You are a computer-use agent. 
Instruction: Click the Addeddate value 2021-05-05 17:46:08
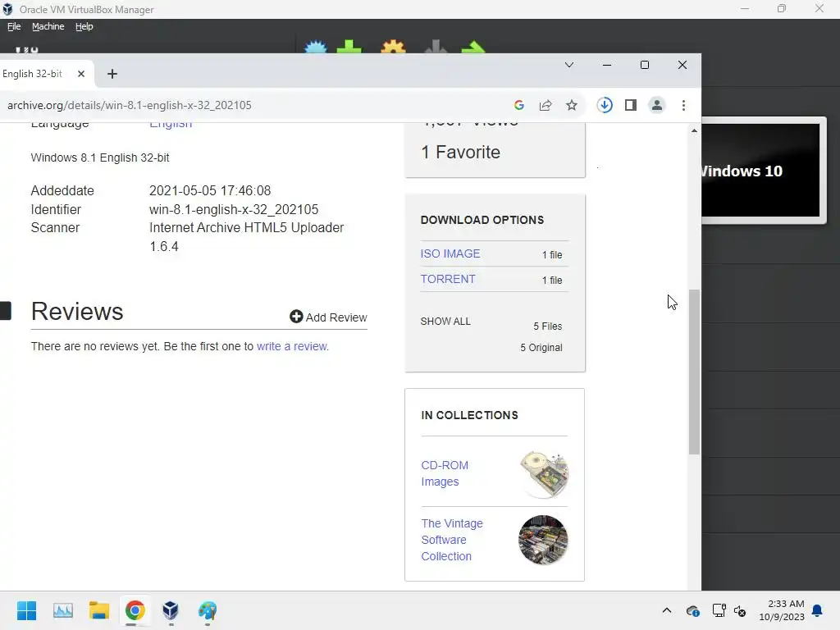210,190
